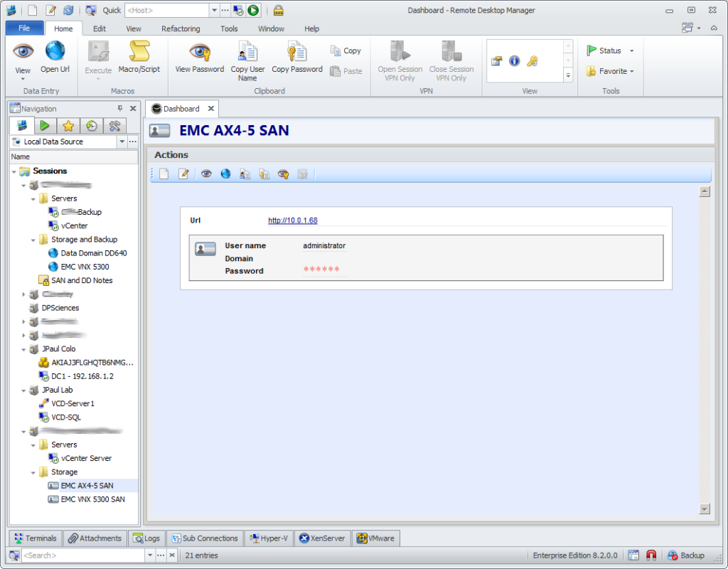Click the view password key-eye icon in Actions toolbar

click(x=283, y=174)
